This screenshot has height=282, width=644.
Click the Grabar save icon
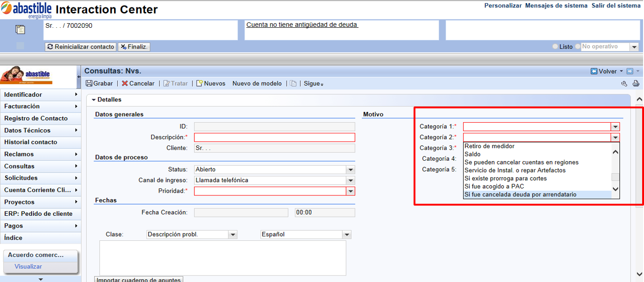[x=89, y=83]
